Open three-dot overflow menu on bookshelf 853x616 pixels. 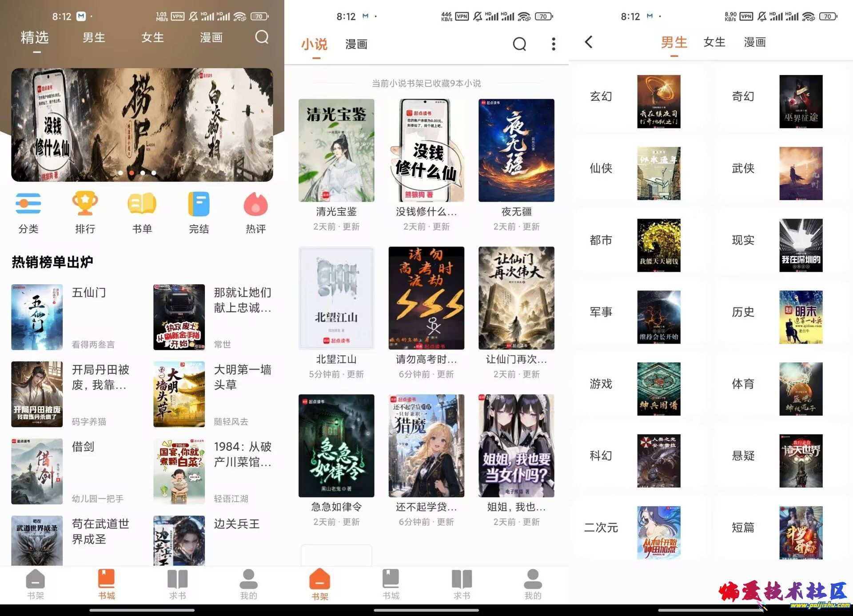(553, 44)
